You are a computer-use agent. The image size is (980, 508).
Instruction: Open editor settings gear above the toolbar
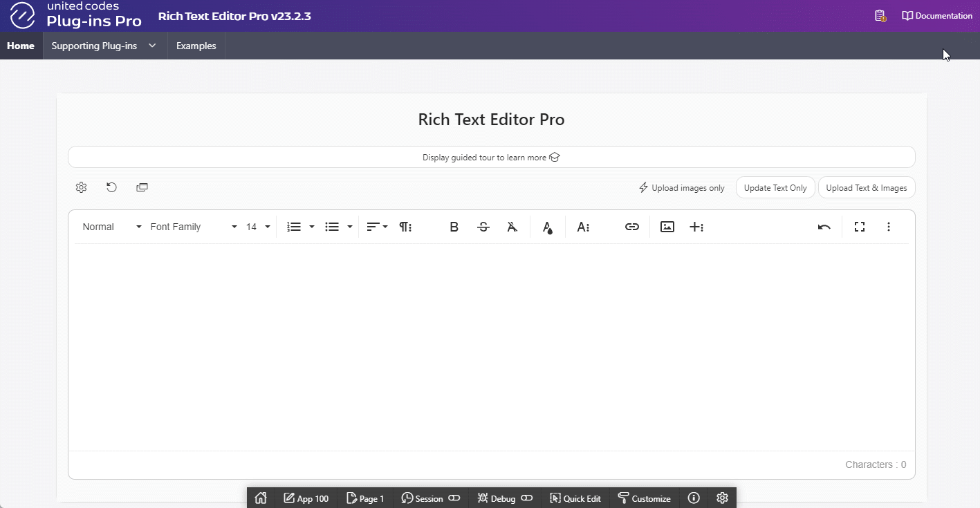(81, 187)
